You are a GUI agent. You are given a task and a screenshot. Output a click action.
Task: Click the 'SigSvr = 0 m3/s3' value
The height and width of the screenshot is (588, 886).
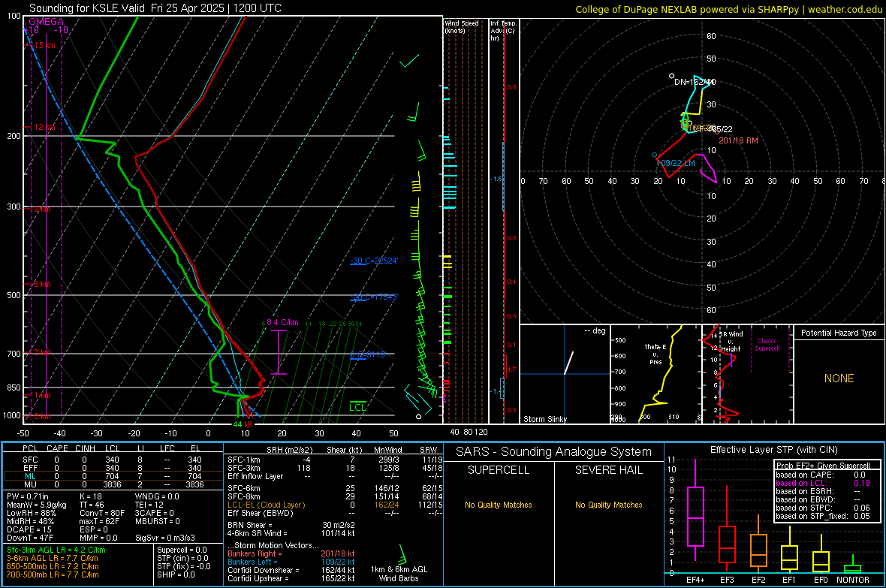(165, 538)
